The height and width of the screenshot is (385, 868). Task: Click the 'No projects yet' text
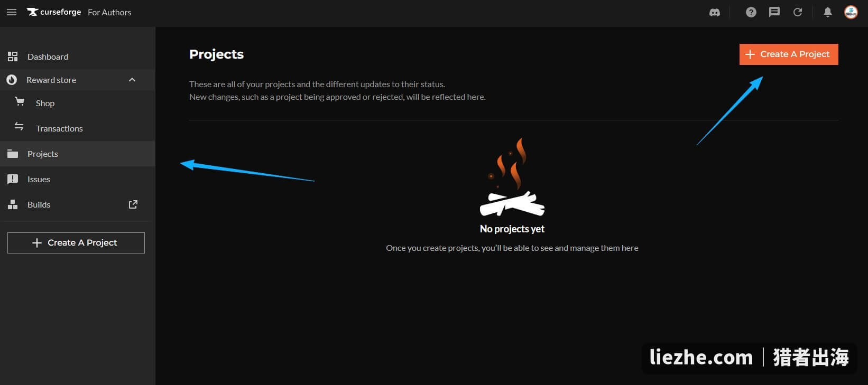512,229
